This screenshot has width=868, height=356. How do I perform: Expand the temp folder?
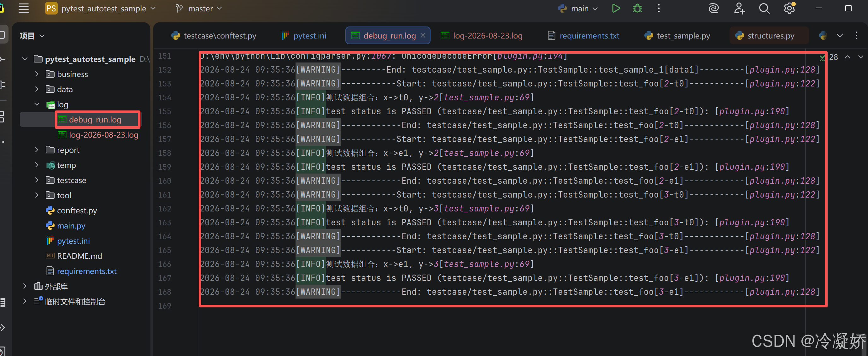pos(37,165)
